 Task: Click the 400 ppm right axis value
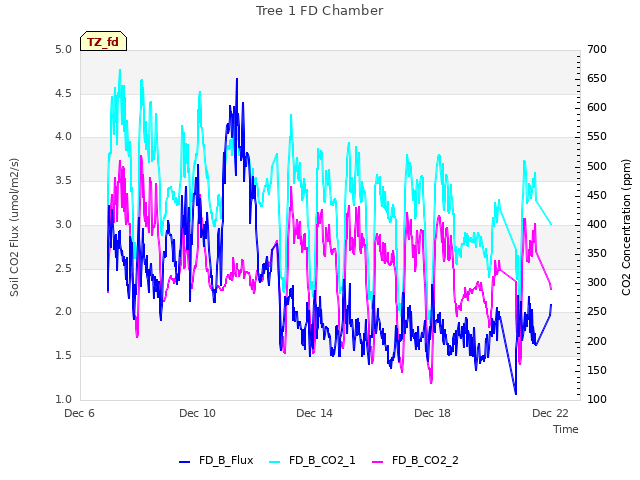(x=597, y=224)
